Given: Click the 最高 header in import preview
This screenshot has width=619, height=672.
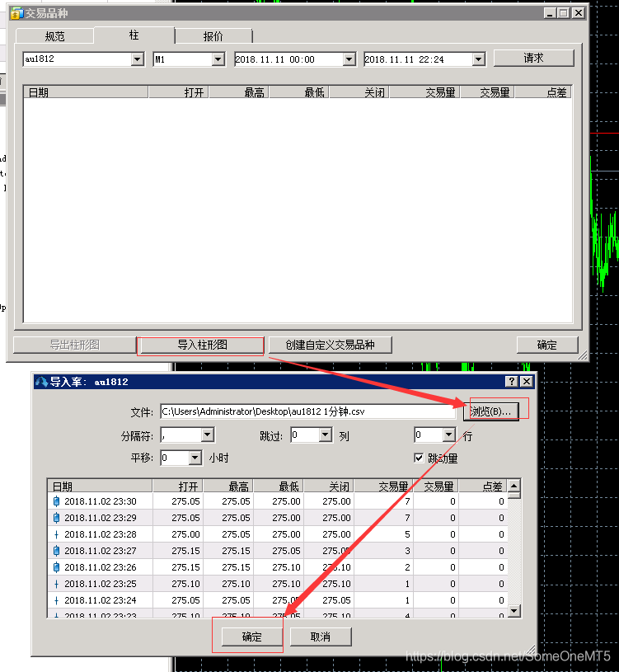Looking at the screenshot, I should (x=228, y=486).
